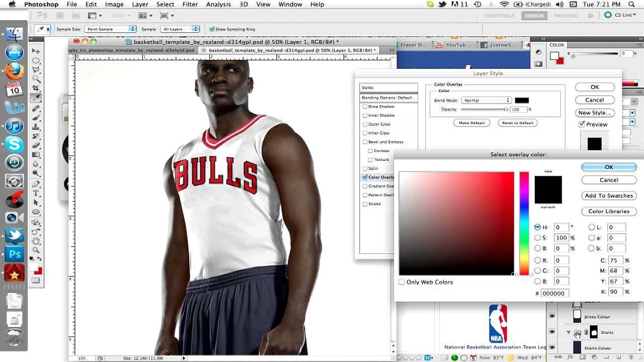Select the Gradient tool
The width and height of the screenshot is (644, 362).
pos(36,155)
